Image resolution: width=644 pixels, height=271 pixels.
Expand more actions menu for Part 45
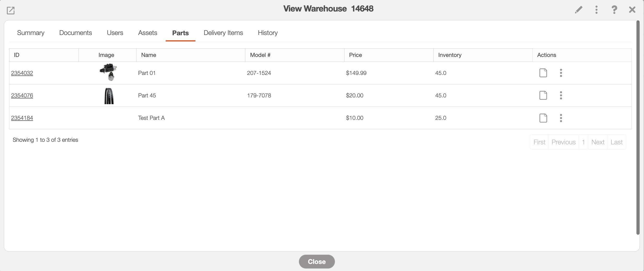tap(561, 95)
